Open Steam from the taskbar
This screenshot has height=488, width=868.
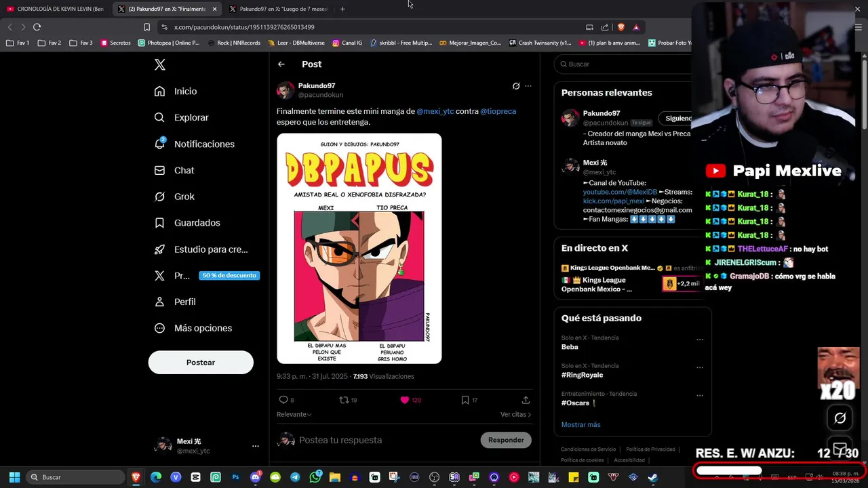click(x=652, y=477)
